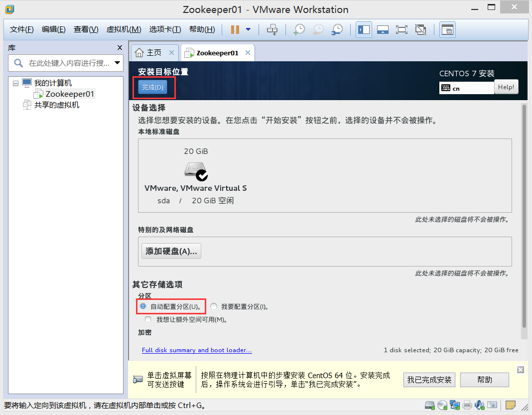Viewport: 532px width, 415px height.
Task: Click the keyboard icon in hint bar
Action: point(138,379)
